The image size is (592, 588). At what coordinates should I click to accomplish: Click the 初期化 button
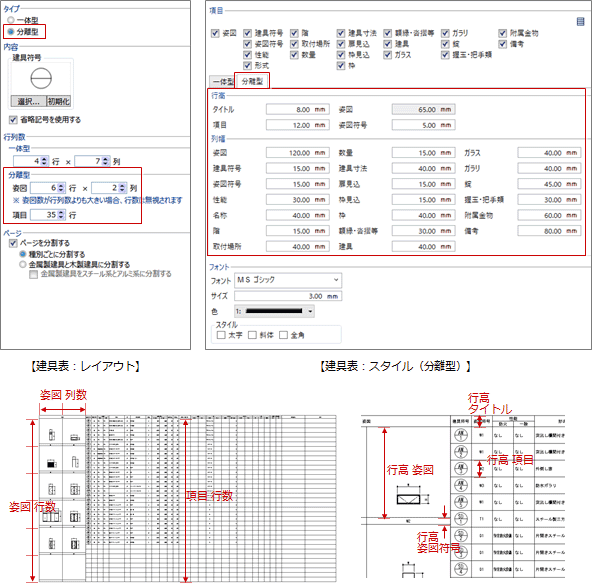tap(58, 101)
